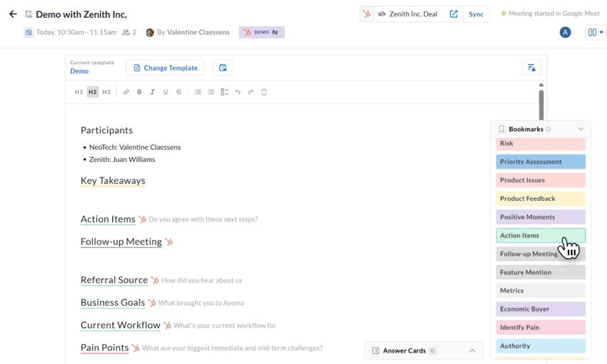Image resolution: width=607 pixels, height=364 pixels.
Task: Click the Current Workflow heading
Action: [121, 325]
